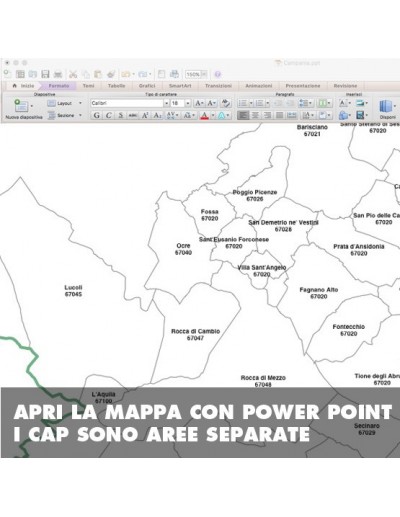Select the Rocca di Cambio 67047 label

[x=196, y=334]
